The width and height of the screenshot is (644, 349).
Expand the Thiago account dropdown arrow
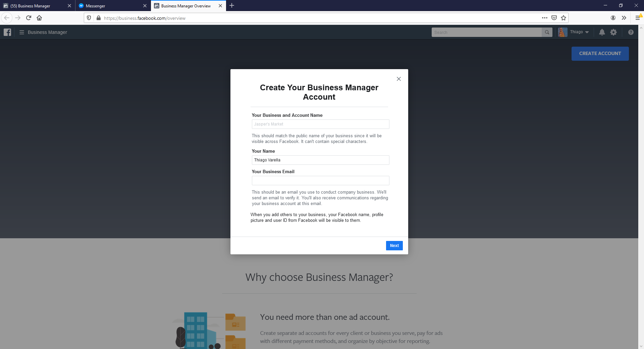587,32
